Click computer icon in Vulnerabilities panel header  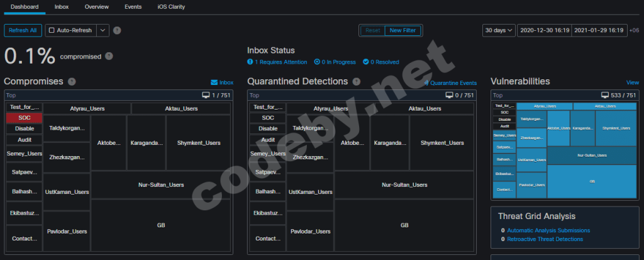[606, 96]
